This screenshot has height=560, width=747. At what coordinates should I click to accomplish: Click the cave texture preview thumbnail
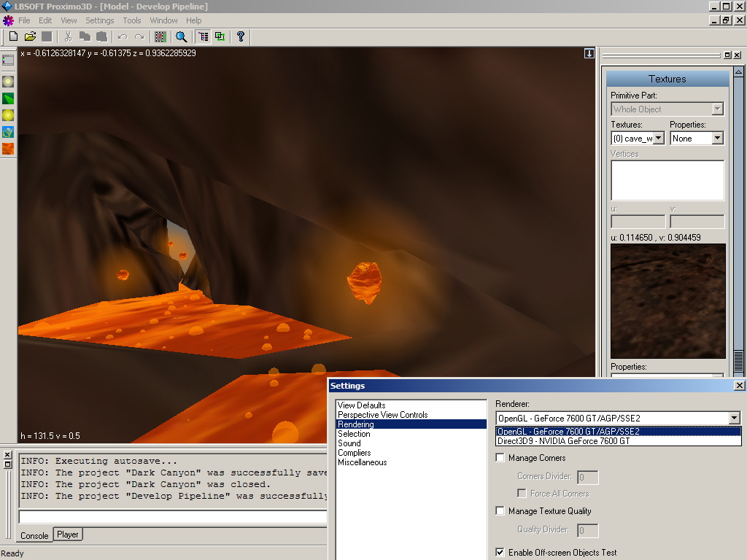pyautogui.click(x=667, y=301)
